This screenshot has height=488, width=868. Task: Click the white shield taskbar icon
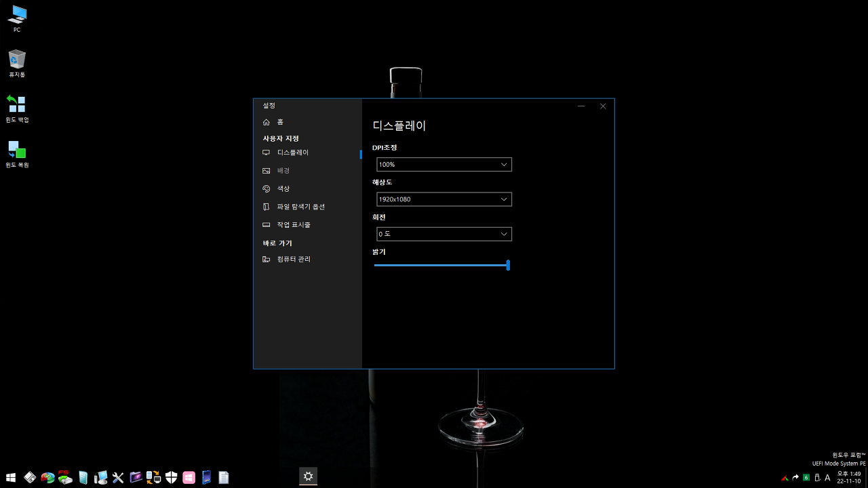pyautogui.click(x=171, y=478)
